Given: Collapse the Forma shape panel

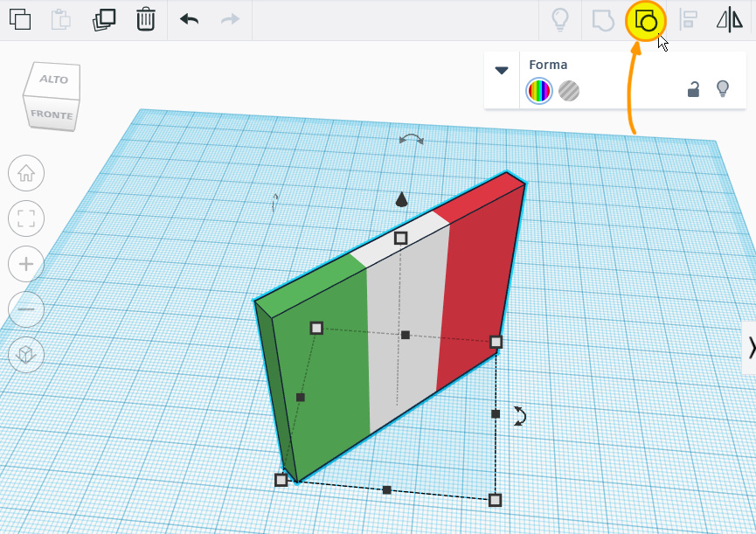Looking at the screenshot, I should (x=502, y=71).
